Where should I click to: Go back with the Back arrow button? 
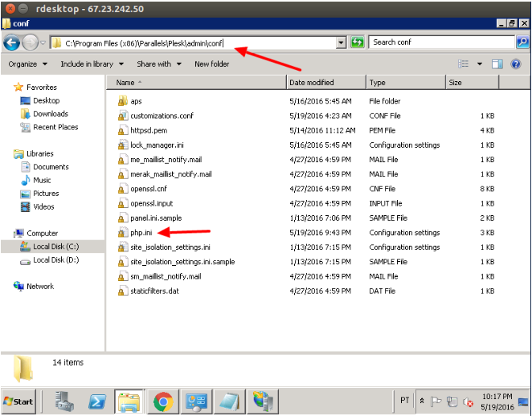click(11, 43)
